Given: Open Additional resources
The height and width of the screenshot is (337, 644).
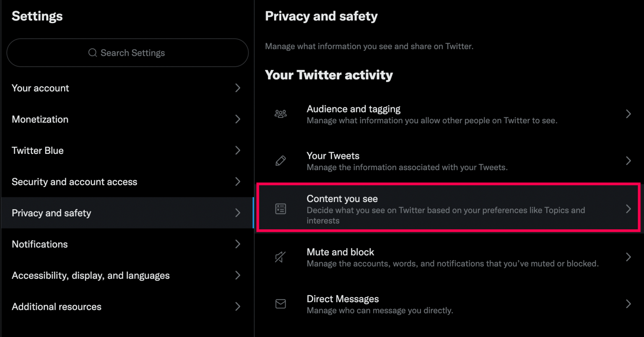Looking at the screenshot, I should click(x=57, y=306).
